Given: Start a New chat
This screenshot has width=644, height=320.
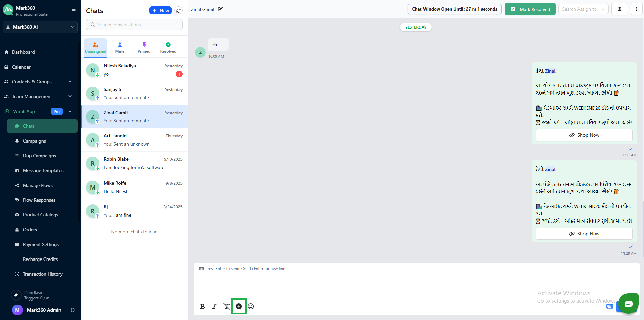Looking at the screenshot, I should 160,11.
